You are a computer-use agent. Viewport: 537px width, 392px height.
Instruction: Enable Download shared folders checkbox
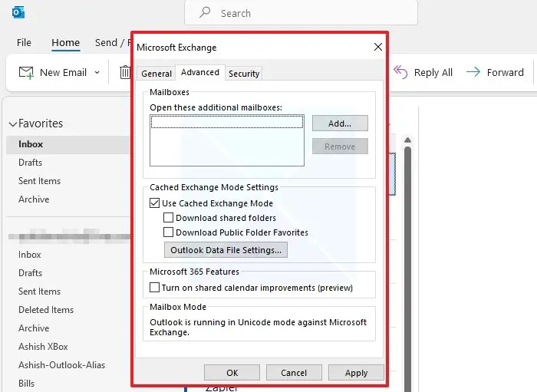168,218
